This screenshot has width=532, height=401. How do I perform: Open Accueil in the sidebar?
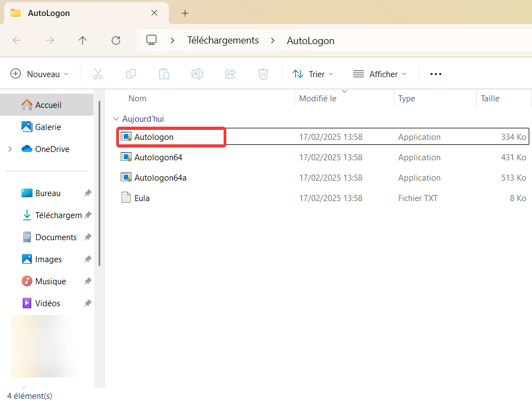(47, 105)
